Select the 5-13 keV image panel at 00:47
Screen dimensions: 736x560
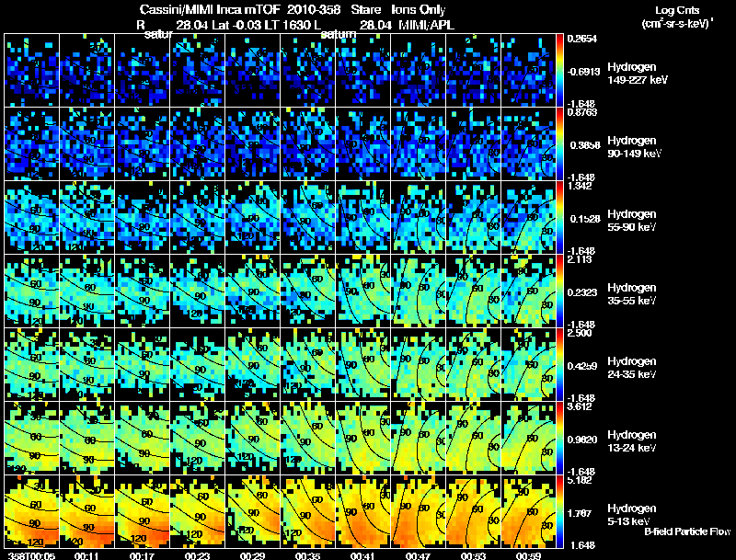418,511
